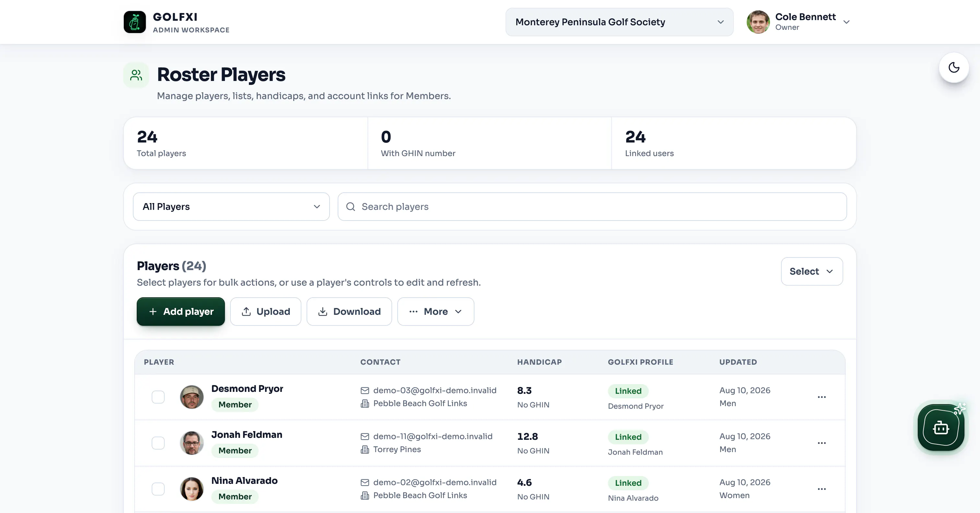The image size is (980, 513).
Task: Open row menu for Desmond Pryor
Action: [x=822, y=397]
